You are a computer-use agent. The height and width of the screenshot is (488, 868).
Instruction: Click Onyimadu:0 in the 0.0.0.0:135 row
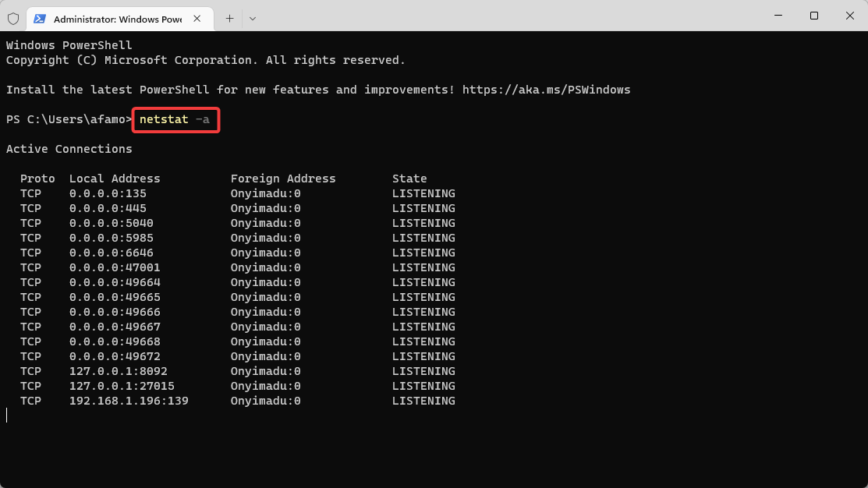point(266,193)
